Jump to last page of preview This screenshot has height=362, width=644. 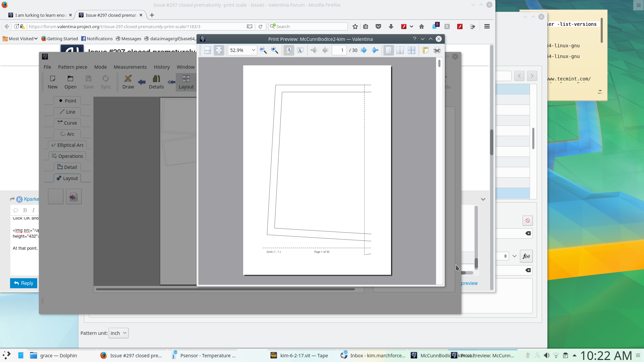pyautogui.click(x=375, y=50)
